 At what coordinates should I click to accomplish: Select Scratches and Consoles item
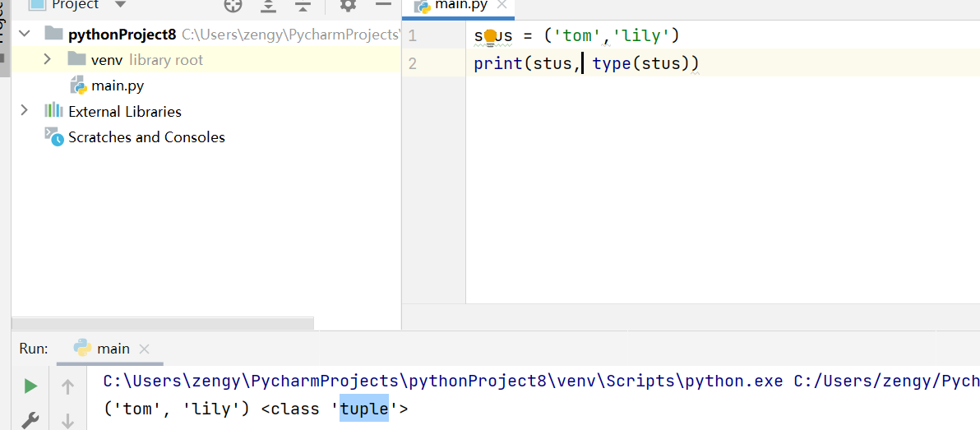point(146,136)
